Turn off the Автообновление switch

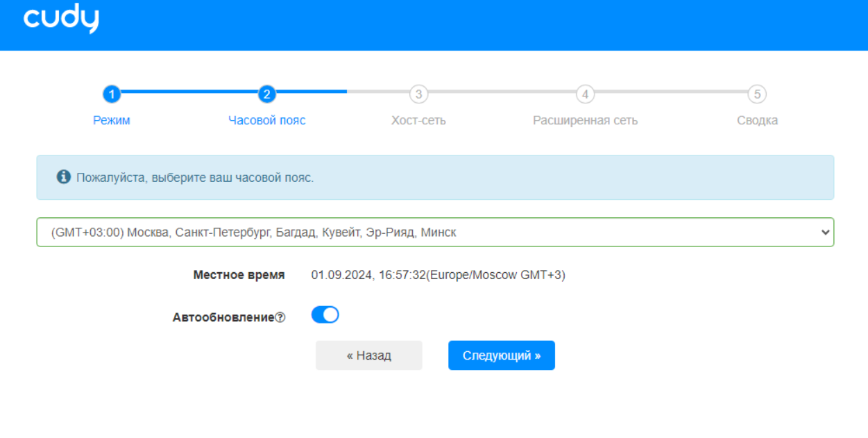(325, 315)
